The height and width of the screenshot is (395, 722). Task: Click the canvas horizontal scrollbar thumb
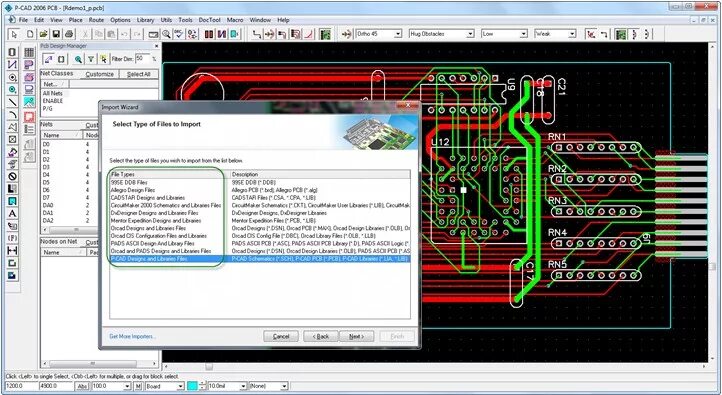[209, 366]
